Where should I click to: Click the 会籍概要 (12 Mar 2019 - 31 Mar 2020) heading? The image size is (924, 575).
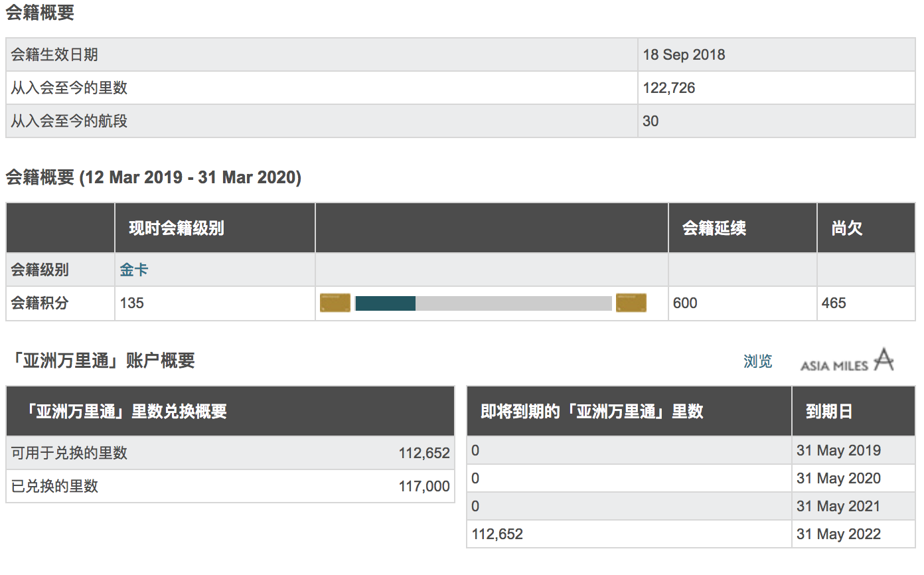153,177
